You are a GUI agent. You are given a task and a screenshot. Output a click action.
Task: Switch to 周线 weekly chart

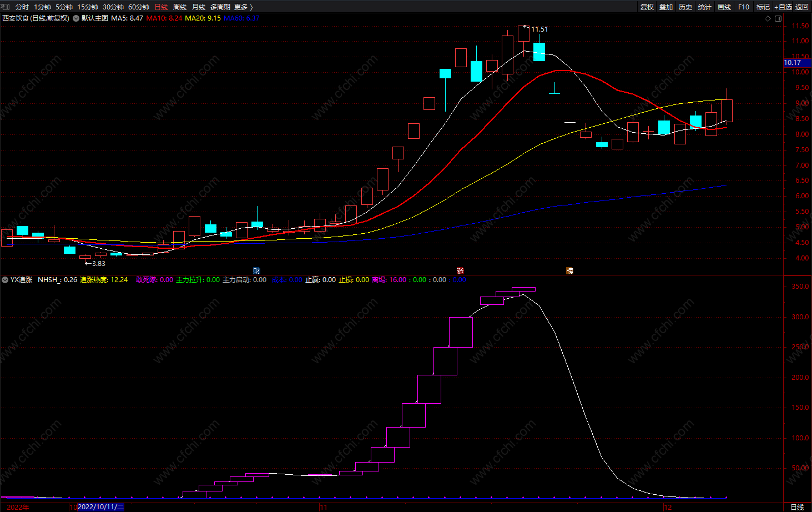point(180,7)
